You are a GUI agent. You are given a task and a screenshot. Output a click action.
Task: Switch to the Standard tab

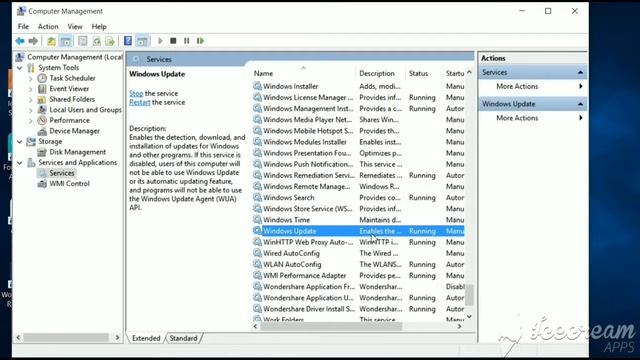(183, 338)
